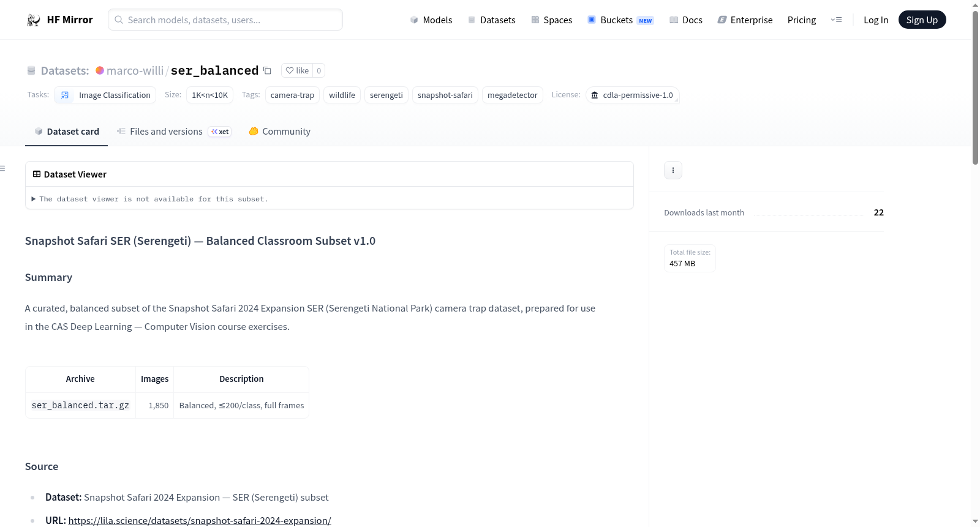Screen dimensions: 980x527
Task: Expand the dataset viewer unavailable message
Action: coord(149,199)
